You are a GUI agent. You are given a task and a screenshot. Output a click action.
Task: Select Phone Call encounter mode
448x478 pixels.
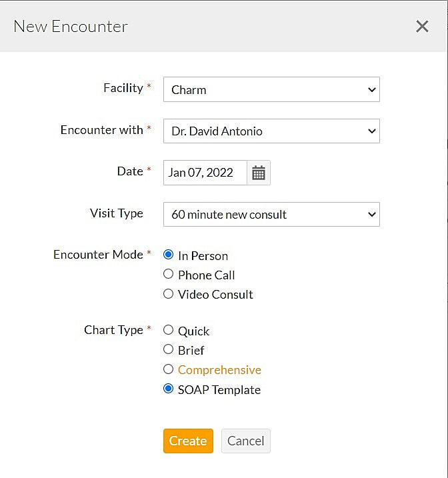(169, 274)
